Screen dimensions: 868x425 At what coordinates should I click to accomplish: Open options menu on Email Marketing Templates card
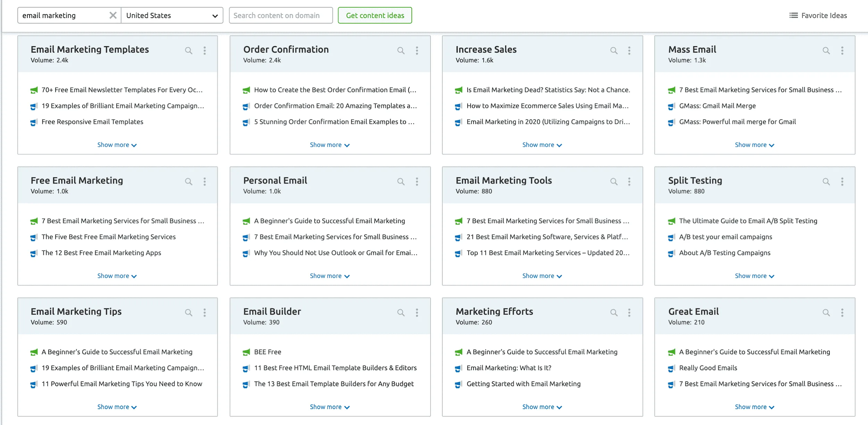click(x=205, y=51)
